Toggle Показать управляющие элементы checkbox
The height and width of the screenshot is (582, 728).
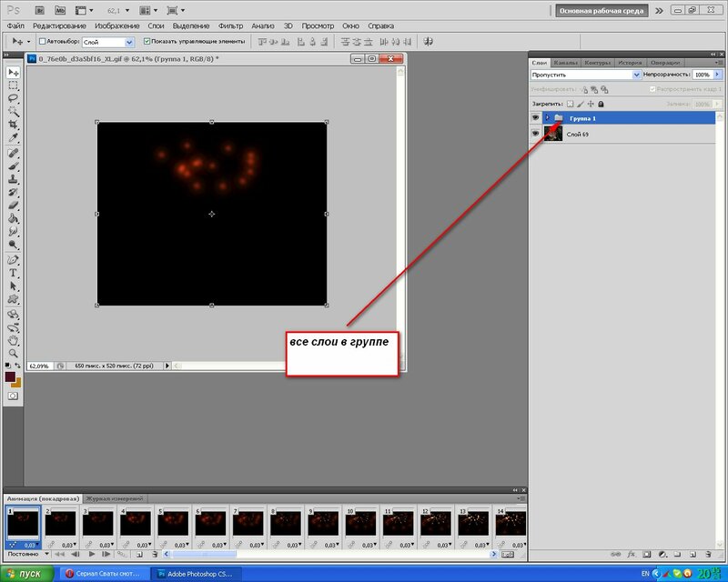147,41
